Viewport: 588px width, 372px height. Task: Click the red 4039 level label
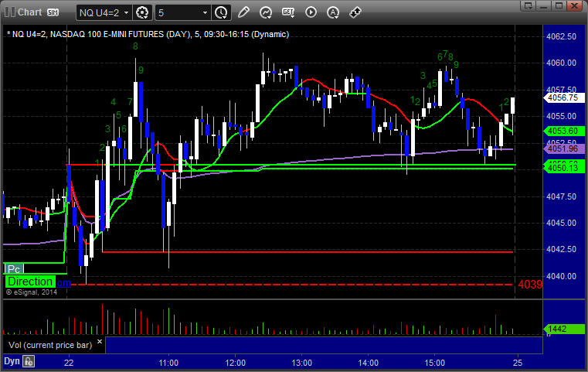point(530,285)
